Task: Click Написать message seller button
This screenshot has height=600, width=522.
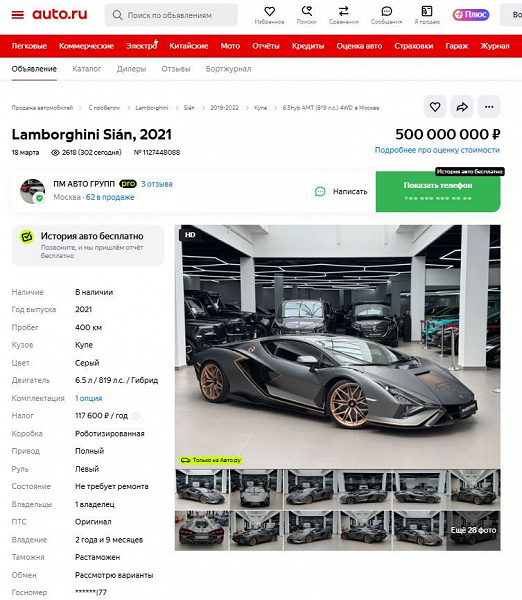Action: pyautogui.click(x=341, y=191)
